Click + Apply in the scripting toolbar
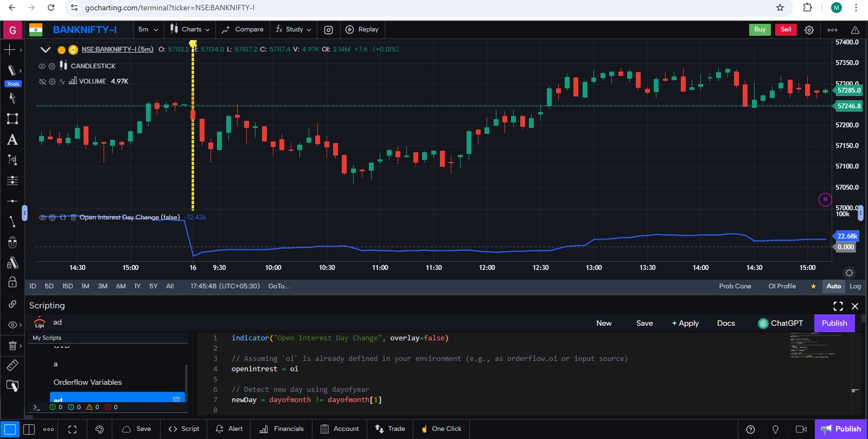This screenshot has height=439, width=868. [x=685, y=323]
